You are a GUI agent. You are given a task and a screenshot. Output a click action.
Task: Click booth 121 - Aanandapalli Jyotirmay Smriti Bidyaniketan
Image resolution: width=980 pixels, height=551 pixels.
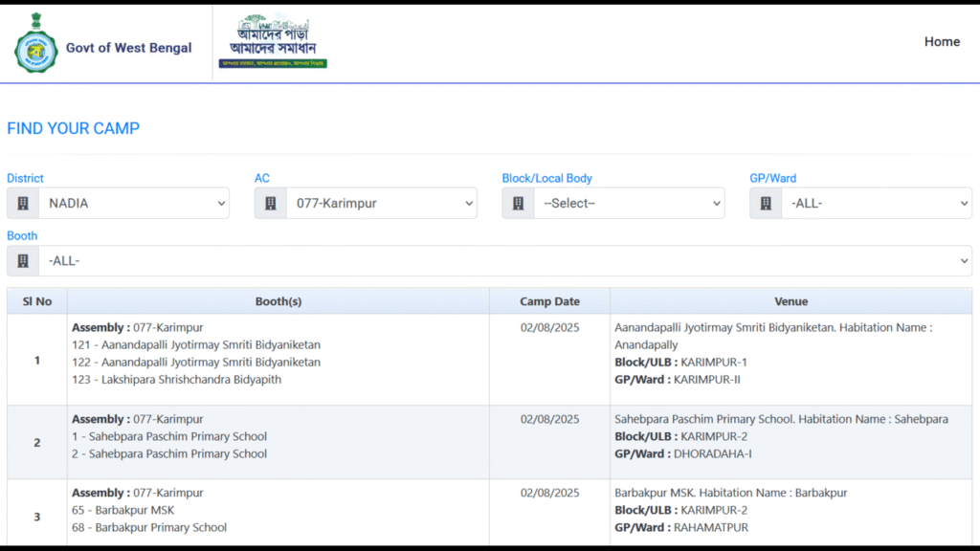(196, 344)
